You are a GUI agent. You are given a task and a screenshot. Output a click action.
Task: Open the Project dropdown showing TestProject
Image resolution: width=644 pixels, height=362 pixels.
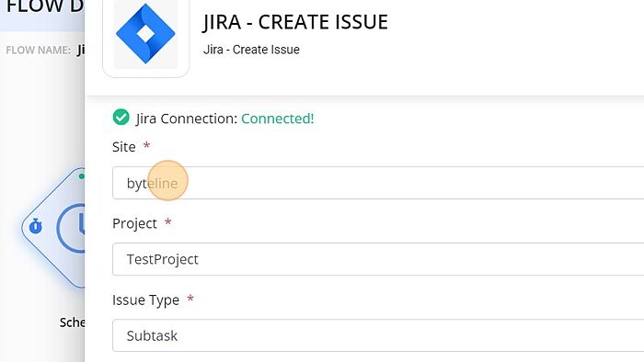coord(378,259)
